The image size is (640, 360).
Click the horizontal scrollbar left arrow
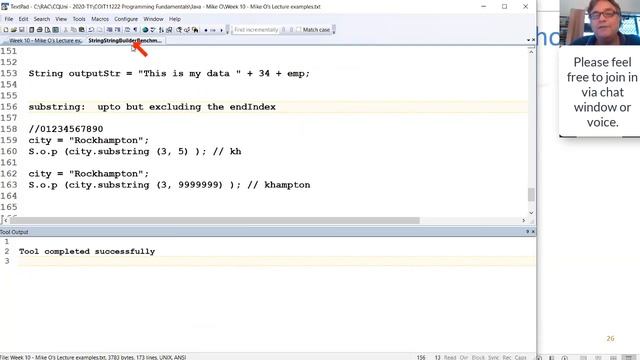coord(5,220)
